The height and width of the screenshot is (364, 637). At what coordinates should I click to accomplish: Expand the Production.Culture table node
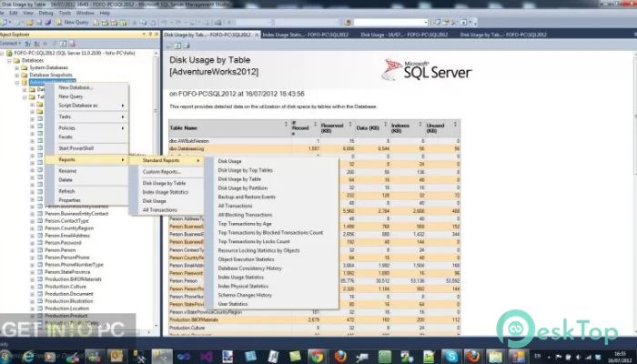pos(32,287)
